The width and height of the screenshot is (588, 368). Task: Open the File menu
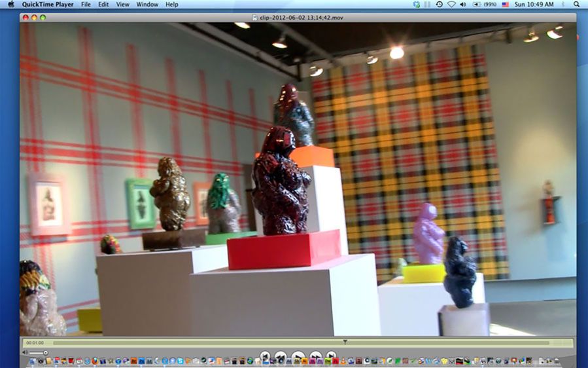[x=86, y=5]
